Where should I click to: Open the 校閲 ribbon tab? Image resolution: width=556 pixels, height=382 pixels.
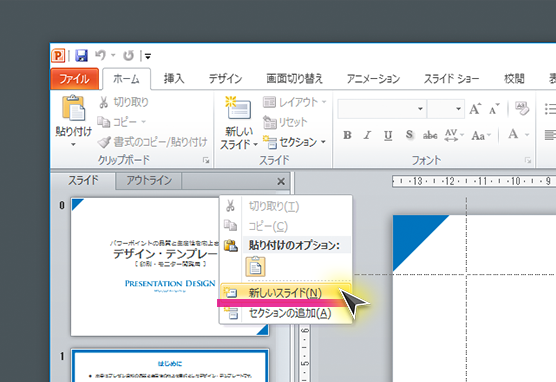click(514, 78)
